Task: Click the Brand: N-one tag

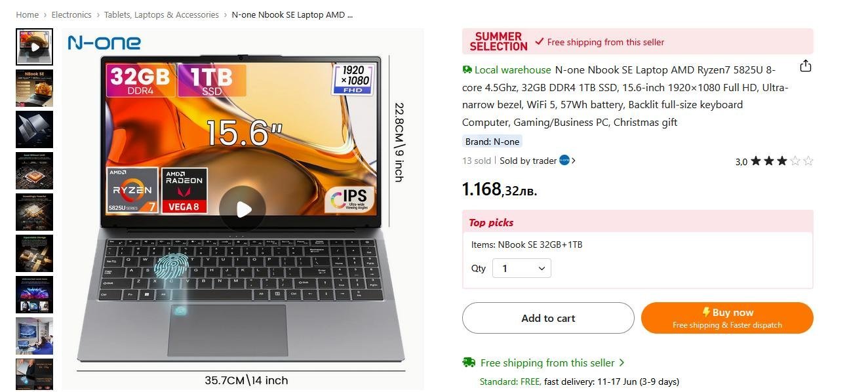Action: point(492,142)
